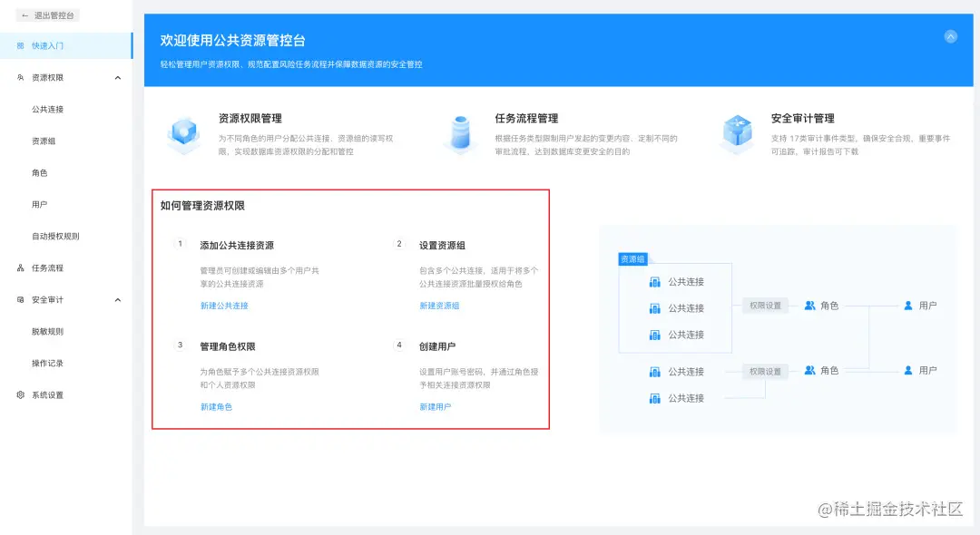980x535 pixels.
Task: Collapse the 安全审计 section chevron
Action: (117, 299)
